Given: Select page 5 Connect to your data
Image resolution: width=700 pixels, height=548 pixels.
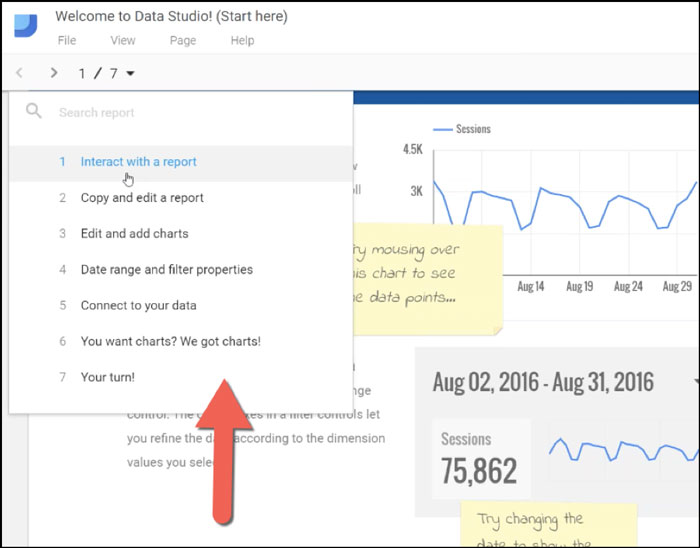Looking at the screenshot, I should [181, 305].
